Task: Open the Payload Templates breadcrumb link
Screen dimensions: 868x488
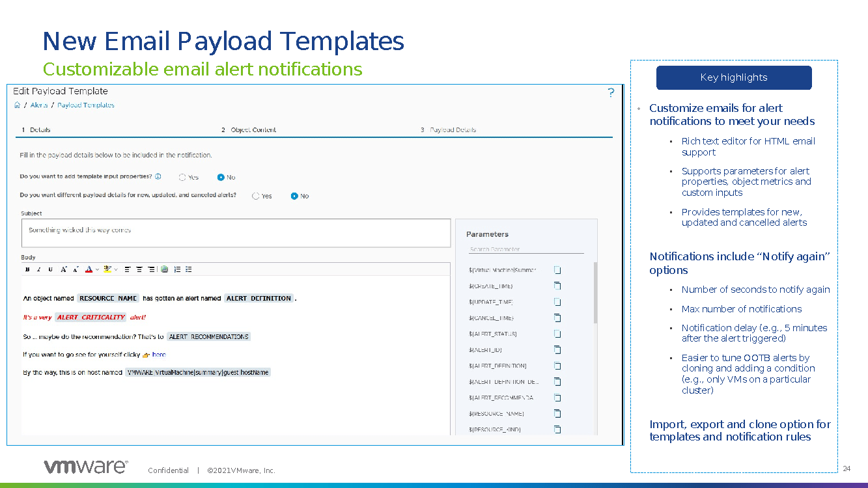Action: pyautogui.click(x=85, y=105)
